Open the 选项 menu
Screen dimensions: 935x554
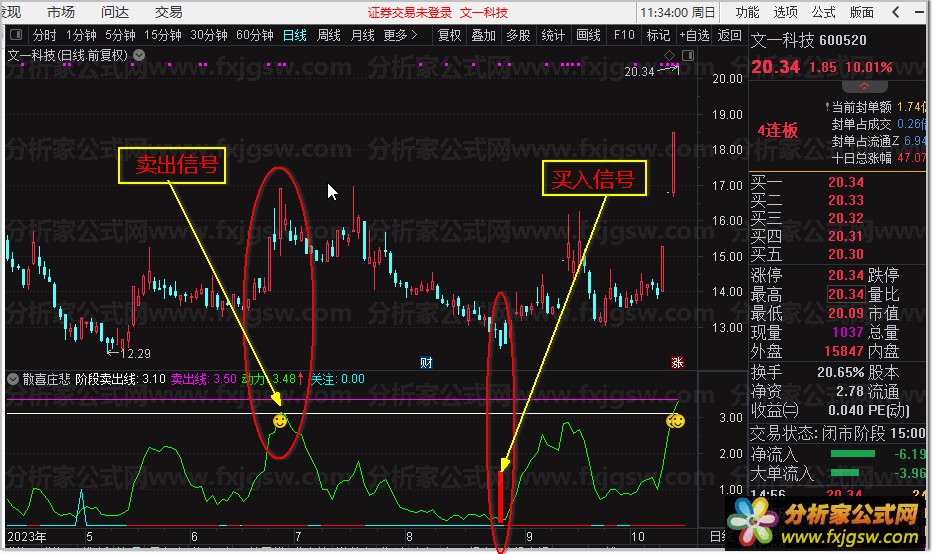785,12
